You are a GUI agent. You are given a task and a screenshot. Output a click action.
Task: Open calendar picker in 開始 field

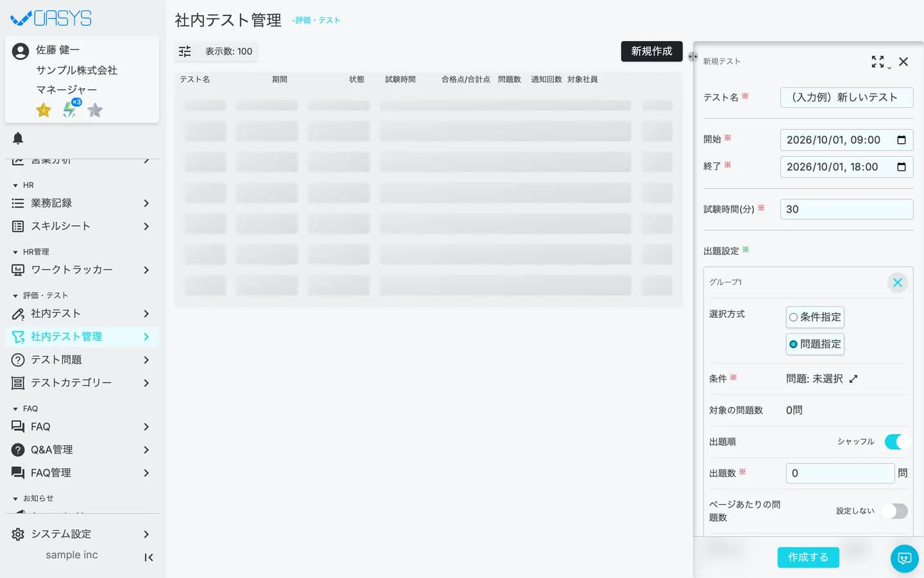pos(901,140)
